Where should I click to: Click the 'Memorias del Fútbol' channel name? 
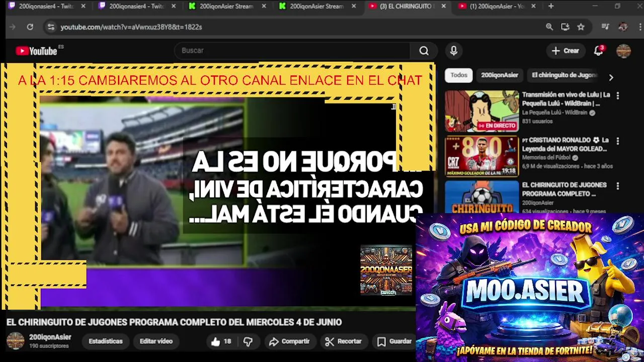tap(547, 157)
